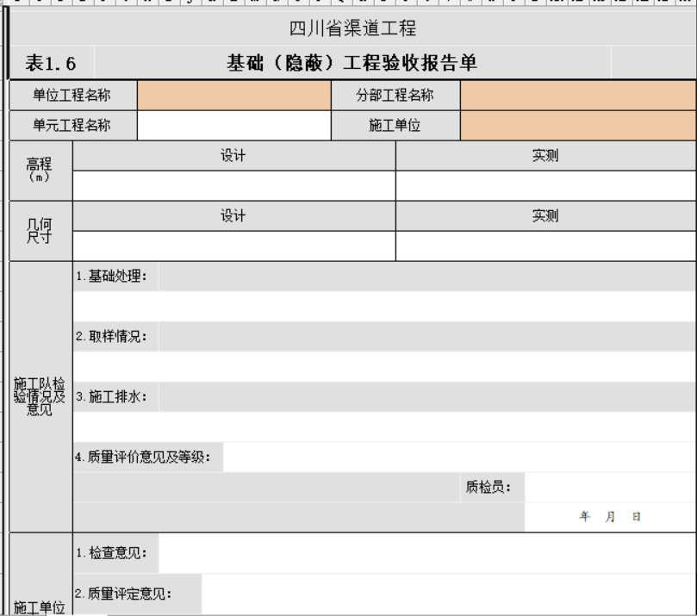Screen dimensions: 697x616
Task: Click the 设计 header in the 几何尺寸 row
Action: [x=233, y=216]
